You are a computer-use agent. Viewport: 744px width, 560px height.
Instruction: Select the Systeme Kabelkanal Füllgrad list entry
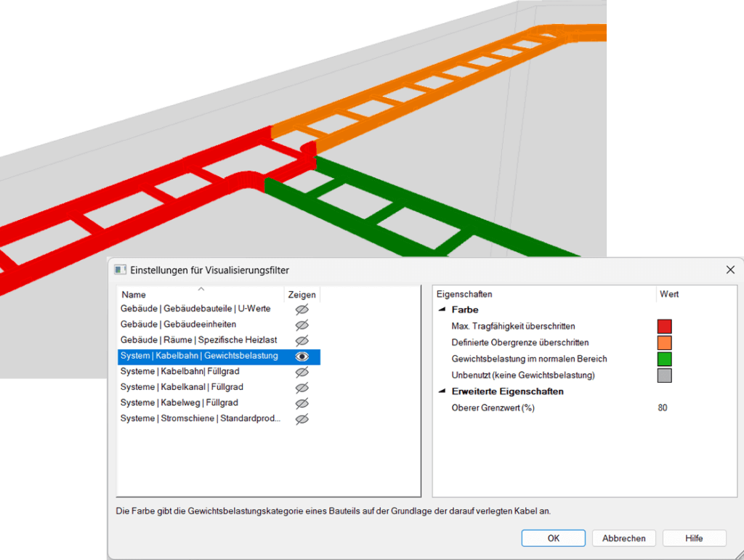click(182, 387)
